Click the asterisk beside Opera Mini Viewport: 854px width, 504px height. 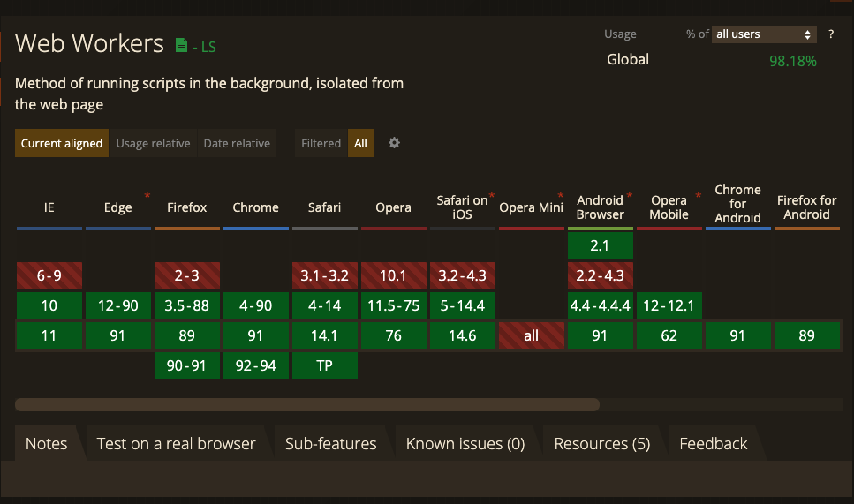561,195
